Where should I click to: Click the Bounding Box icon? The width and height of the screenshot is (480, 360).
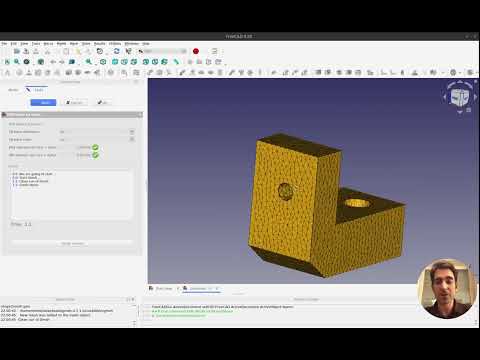[41, 62]
